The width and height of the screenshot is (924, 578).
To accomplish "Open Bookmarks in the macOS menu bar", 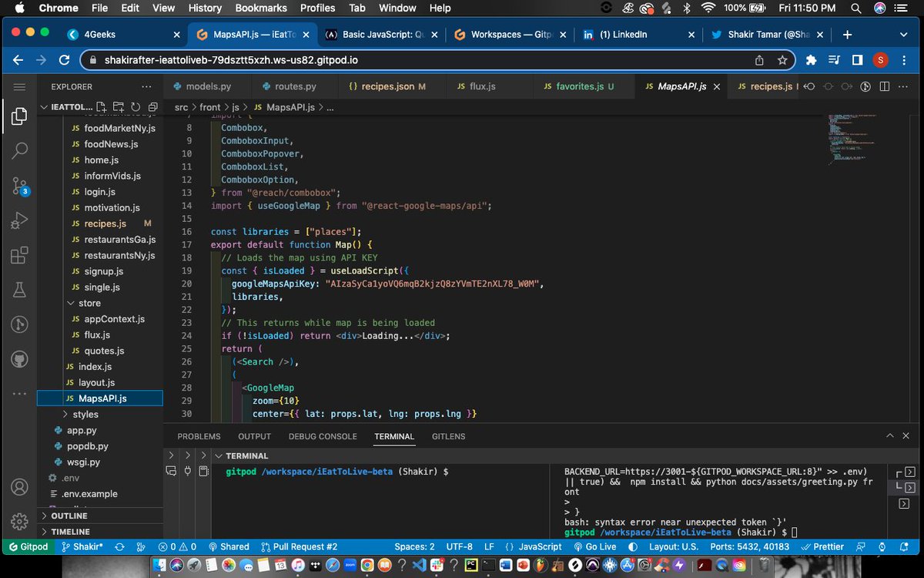I will (261, 8).
